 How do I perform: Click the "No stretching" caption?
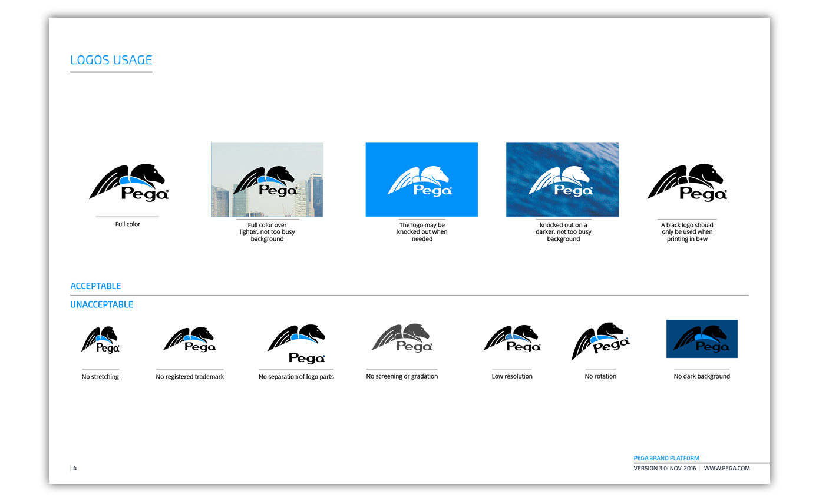pos(100,377)
